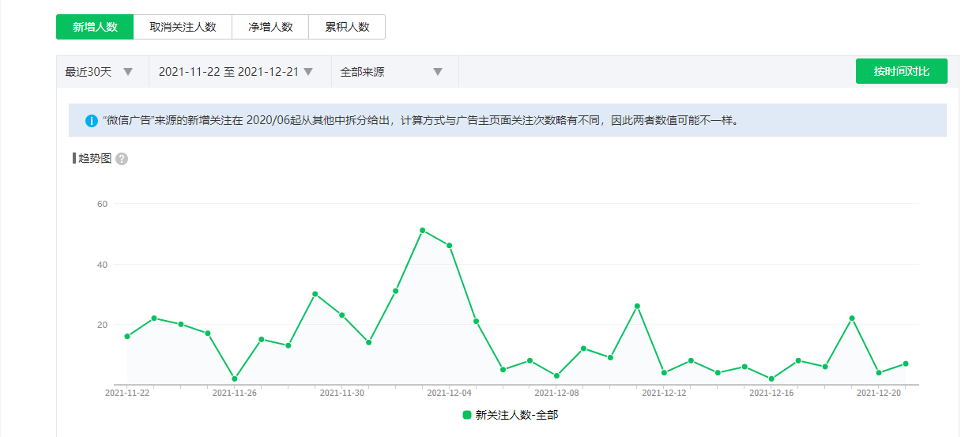Switch to the 新增人数 tab
Screen dimensions: 980x437
[x=95, y=27]
